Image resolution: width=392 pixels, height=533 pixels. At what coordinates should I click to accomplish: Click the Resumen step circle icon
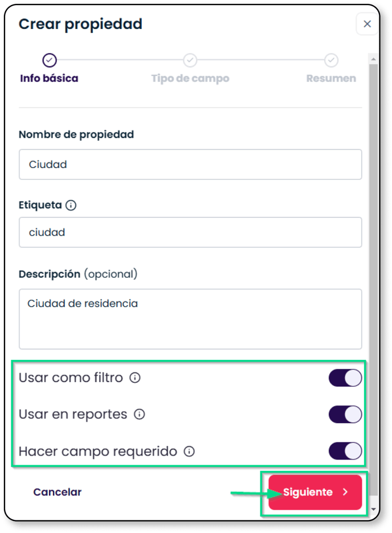(x=331, y=60)
